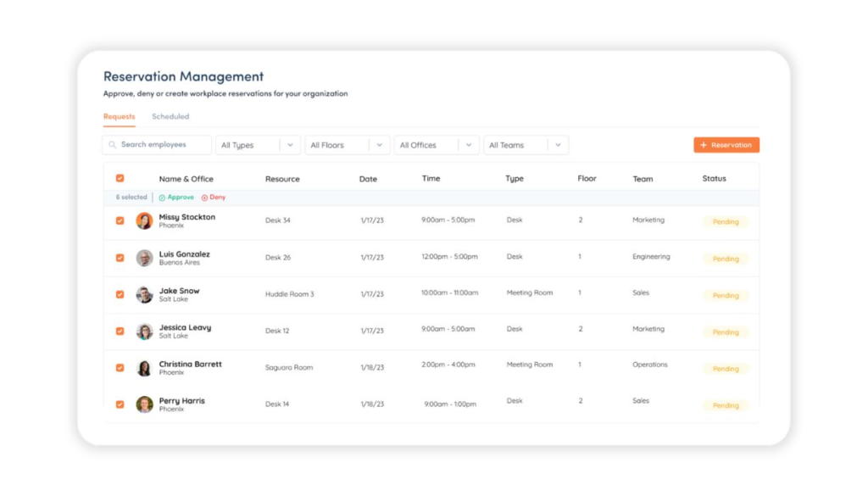
Task: Open Christina Barrett's avatar
Action: tap(144, 368)
